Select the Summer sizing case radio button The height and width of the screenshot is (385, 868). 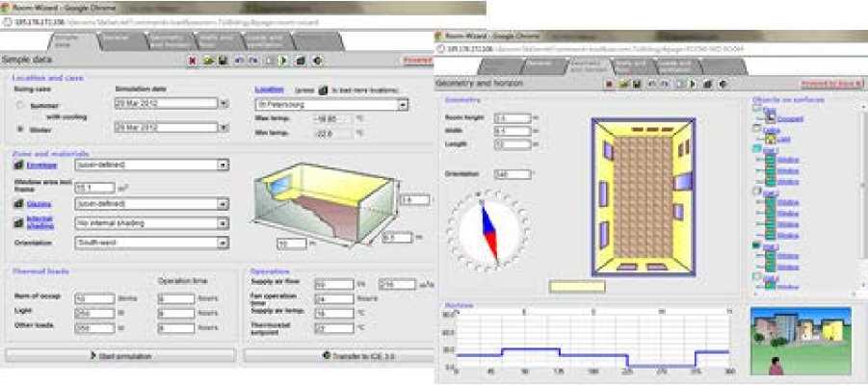coord(20,105)
